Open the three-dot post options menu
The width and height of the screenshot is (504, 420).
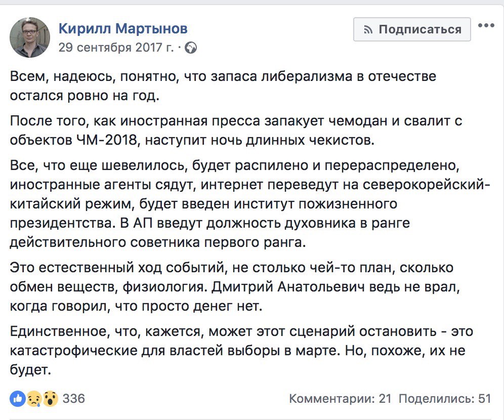click(x=486, y=26)
